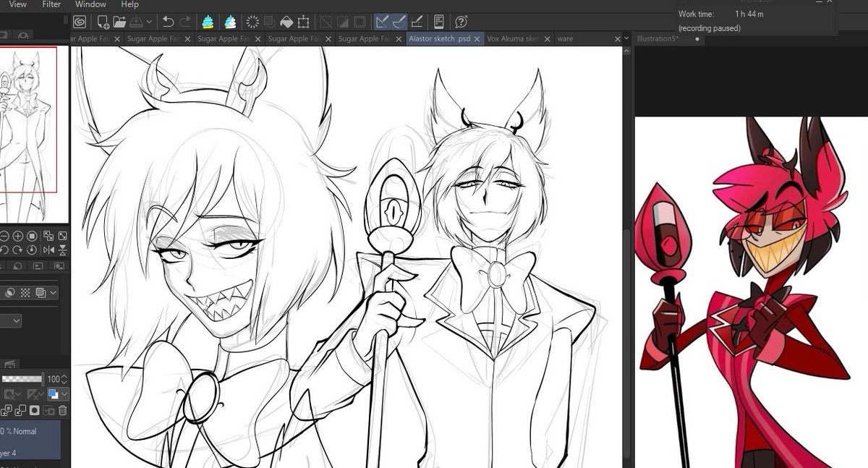Expand the Layer Property effects dropdown

pos(53,293)
